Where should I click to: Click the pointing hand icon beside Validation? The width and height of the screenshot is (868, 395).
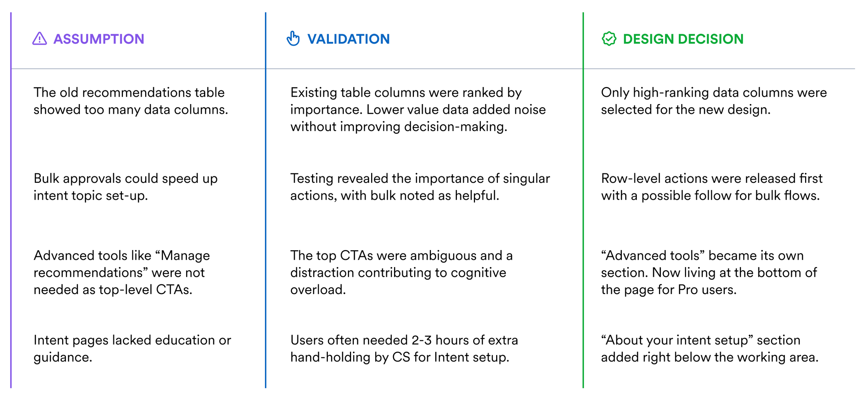click(293, 38)
